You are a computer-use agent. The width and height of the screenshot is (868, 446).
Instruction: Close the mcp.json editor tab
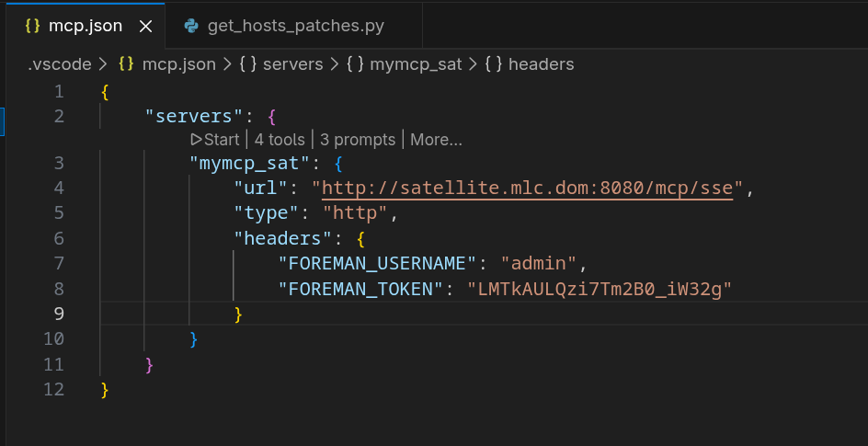pos(145,26)
